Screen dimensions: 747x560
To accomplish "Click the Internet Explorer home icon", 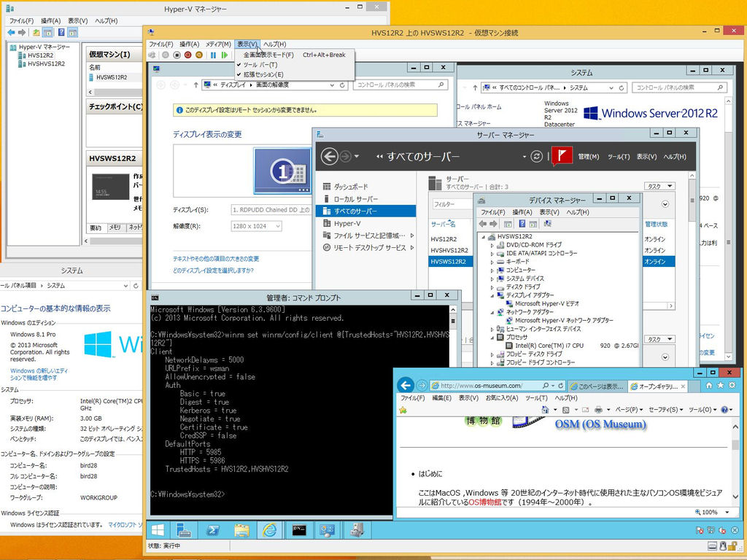I will click(x=709, y=385).
